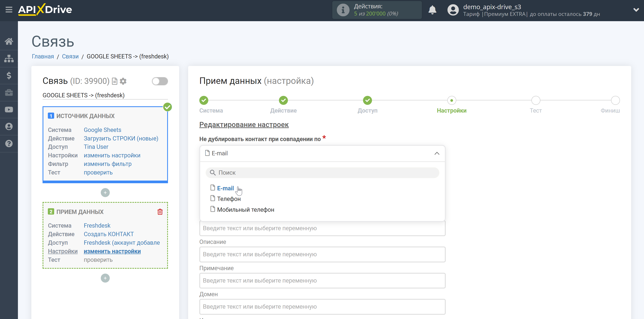Image resolution: width=644 pixels, height=319 pixels.
Task: Open connection settings gear icon
Action: 123,81
